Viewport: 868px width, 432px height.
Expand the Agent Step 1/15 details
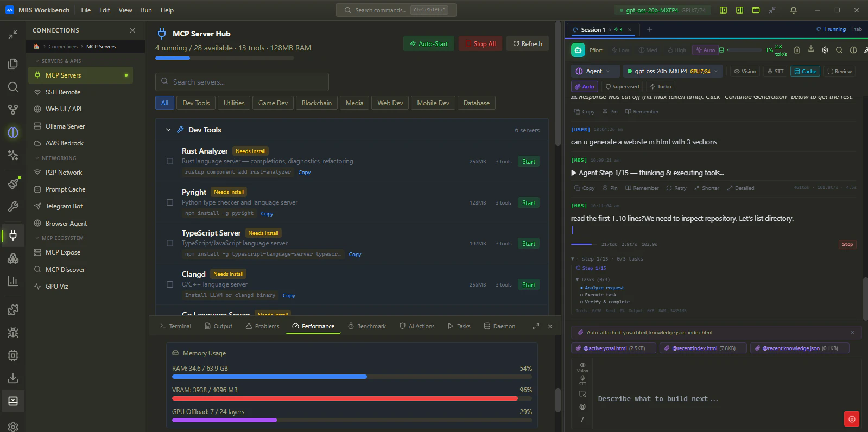[x=648, y=173]
